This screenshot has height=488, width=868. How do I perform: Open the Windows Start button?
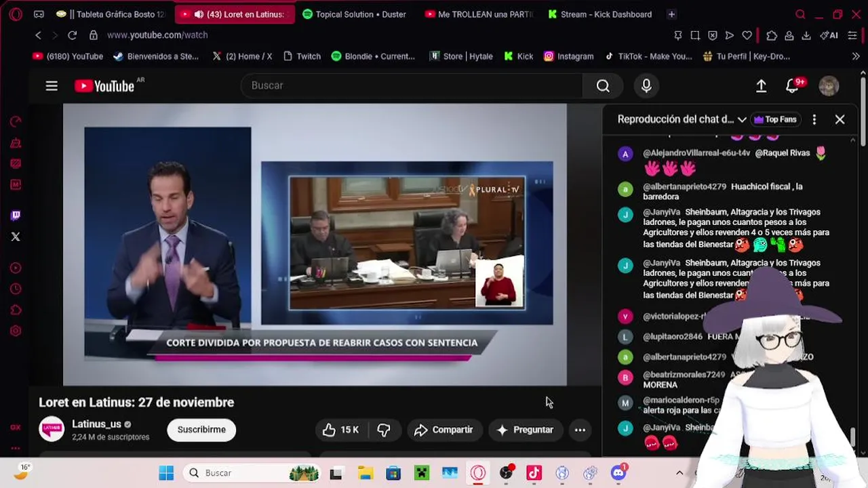(166, 473)
